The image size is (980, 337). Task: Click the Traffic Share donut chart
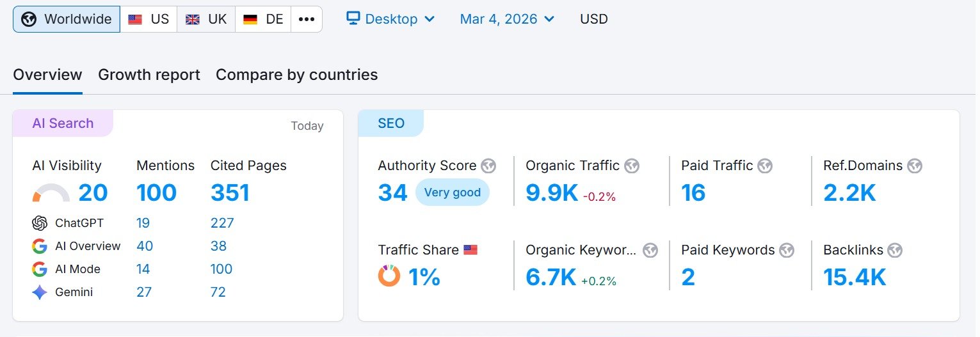389,276
